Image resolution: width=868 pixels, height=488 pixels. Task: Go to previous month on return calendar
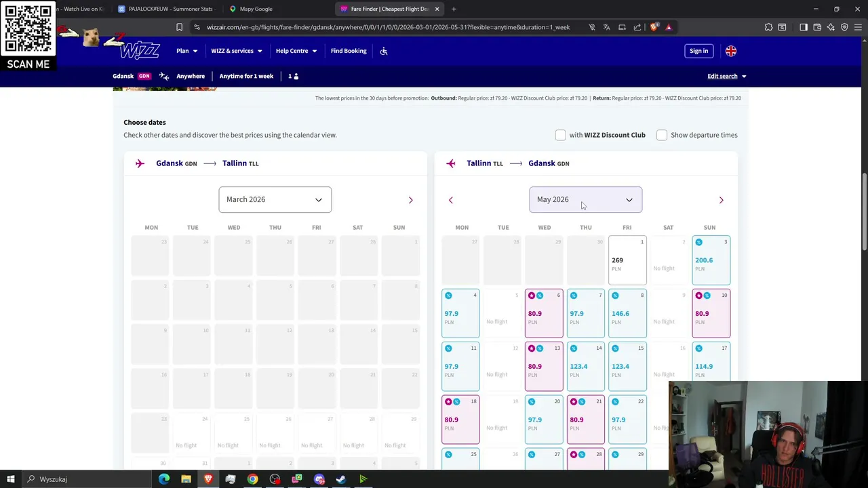[451, 200]
